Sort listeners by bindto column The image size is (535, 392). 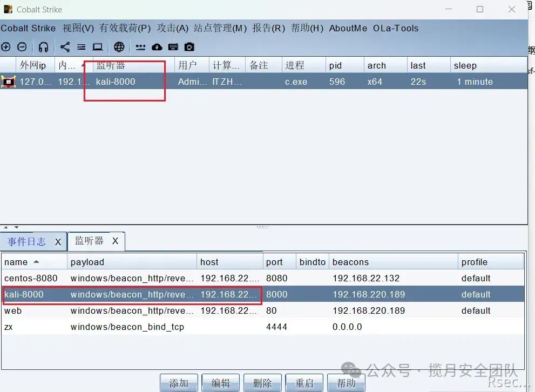click(x=312, y=262)
